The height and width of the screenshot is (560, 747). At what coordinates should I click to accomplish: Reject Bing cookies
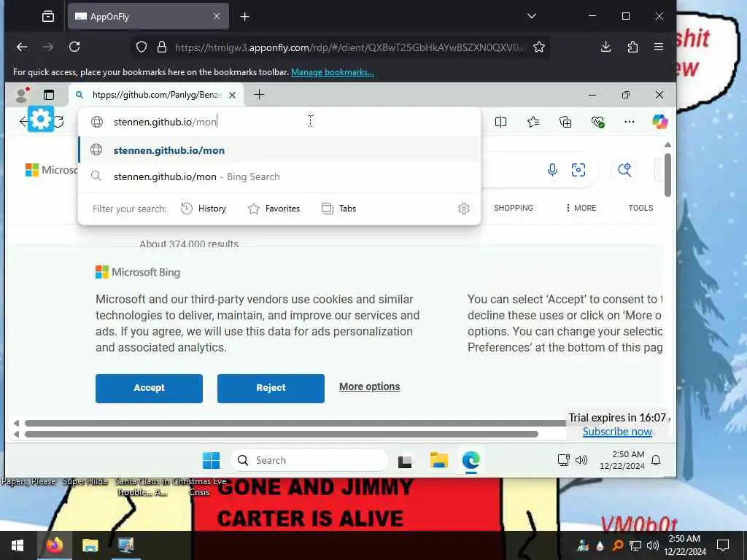click(x=271, y=388)
